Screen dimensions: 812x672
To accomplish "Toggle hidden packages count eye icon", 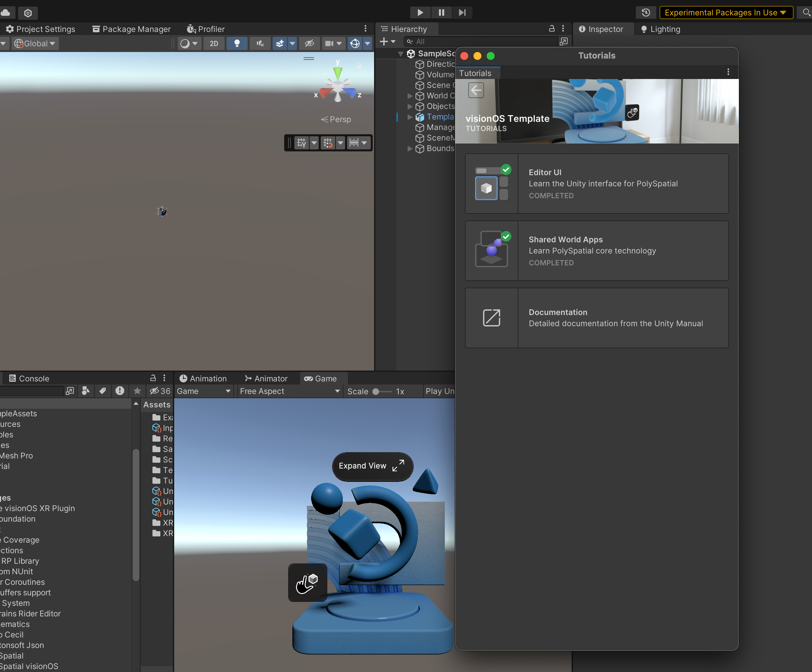I will coord(160,391).
